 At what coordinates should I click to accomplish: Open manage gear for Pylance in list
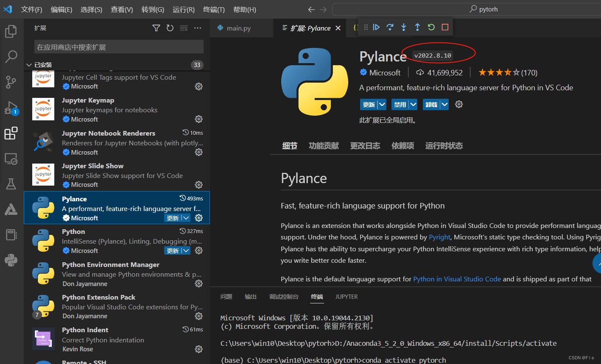pos(198,218)
